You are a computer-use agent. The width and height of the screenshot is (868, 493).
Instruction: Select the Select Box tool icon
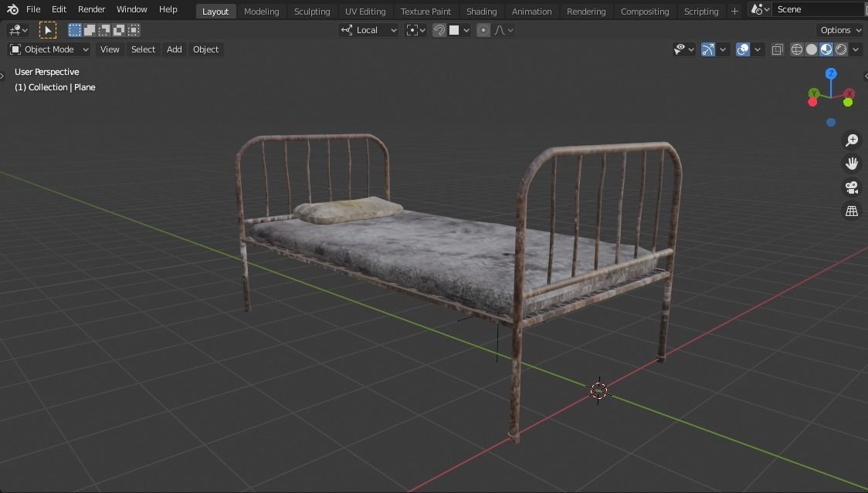click(48, 30)
